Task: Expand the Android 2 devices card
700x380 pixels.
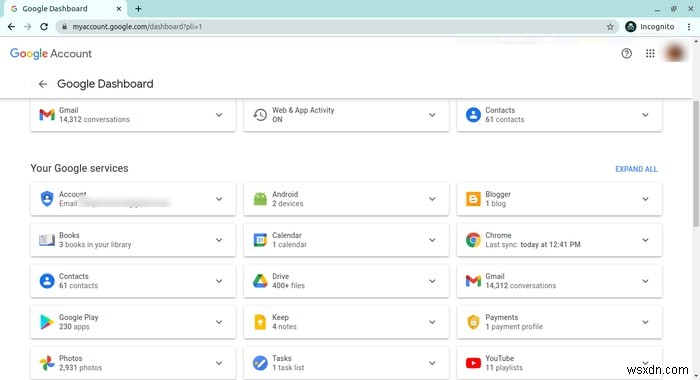Action: tap(432, 199)
